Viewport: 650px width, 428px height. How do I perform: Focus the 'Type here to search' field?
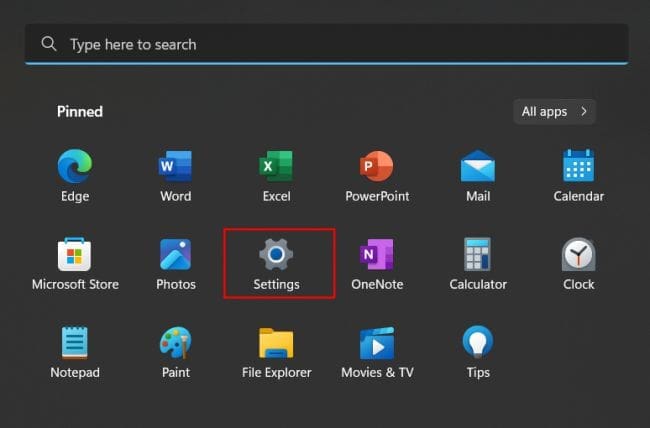tap(327, 44)
